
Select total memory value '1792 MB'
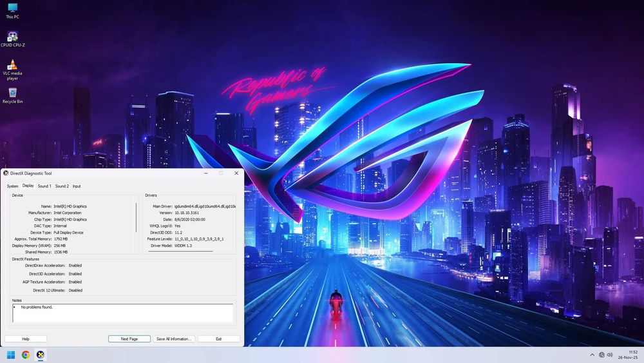61,239
